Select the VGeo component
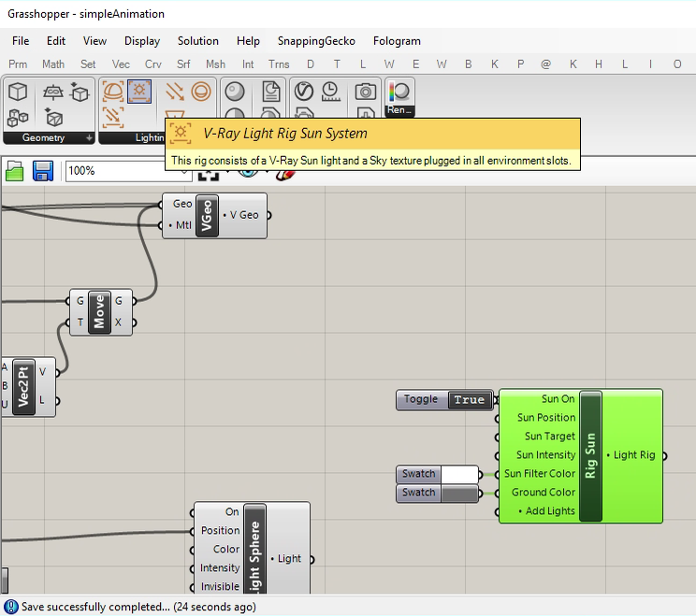 tap(207, 216)
